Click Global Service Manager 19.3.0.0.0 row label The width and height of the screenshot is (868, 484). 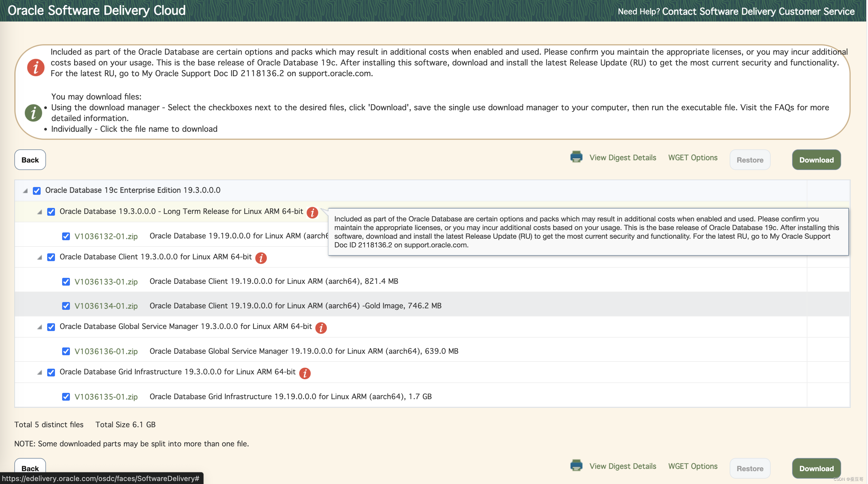tap(186, 326)
